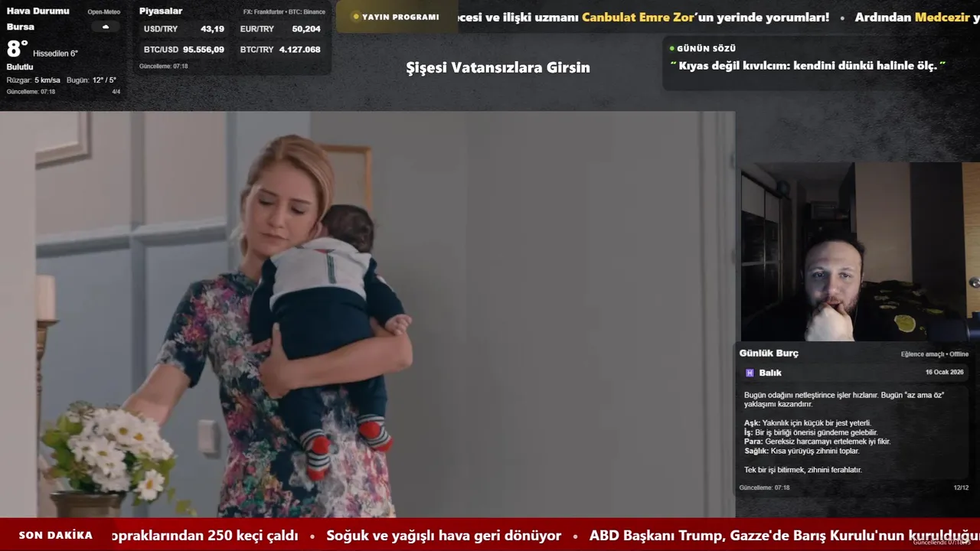Click the green dot beside GÜNÜN SÖZÜ
Image resolution: width=980 pixels, height=551 pixels.
(x=672, y=48)
